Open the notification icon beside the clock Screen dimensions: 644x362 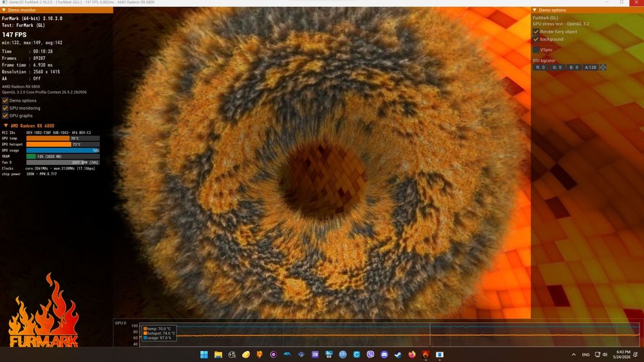[x=636, y=355]
